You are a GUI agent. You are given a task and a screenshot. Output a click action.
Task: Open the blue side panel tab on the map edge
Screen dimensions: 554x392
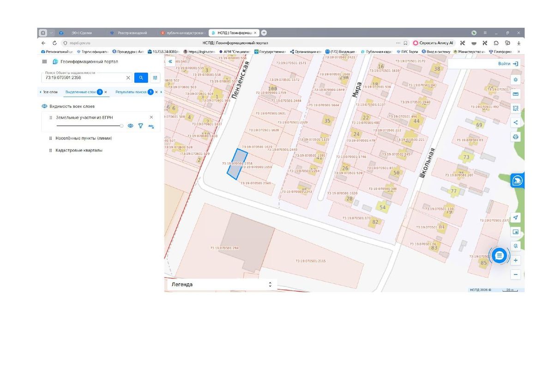point(517,180)
